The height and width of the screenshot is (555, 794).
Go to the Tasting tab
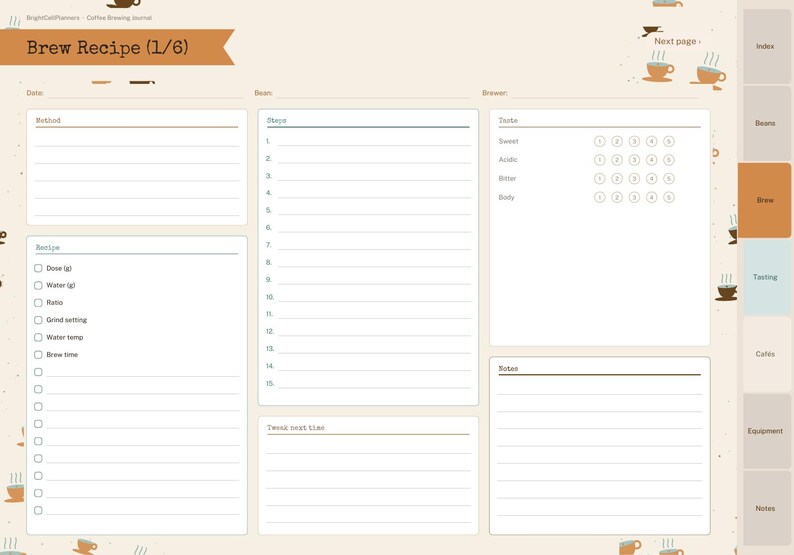pyautogui.click(x=765, y=277)
